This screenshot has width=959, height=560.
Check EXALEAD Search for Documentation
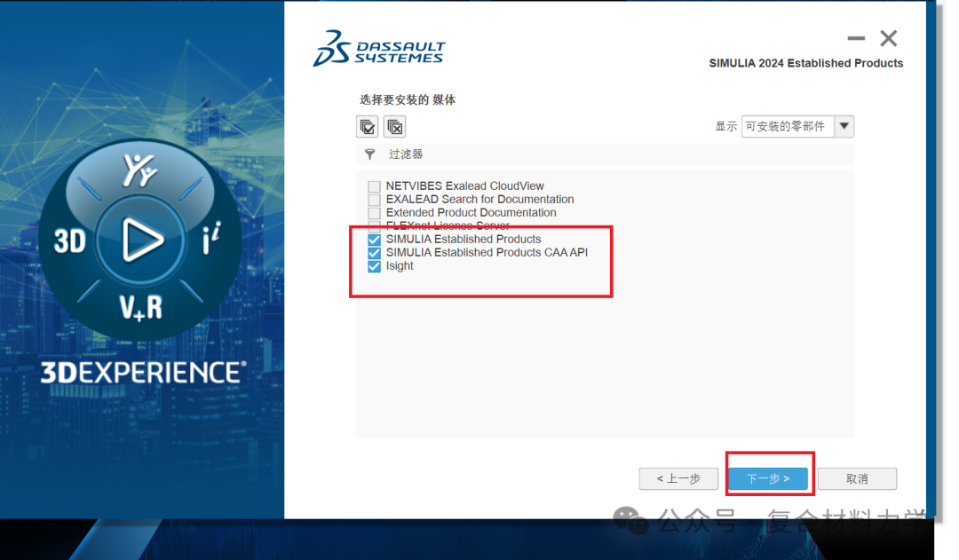coord(374,200)
